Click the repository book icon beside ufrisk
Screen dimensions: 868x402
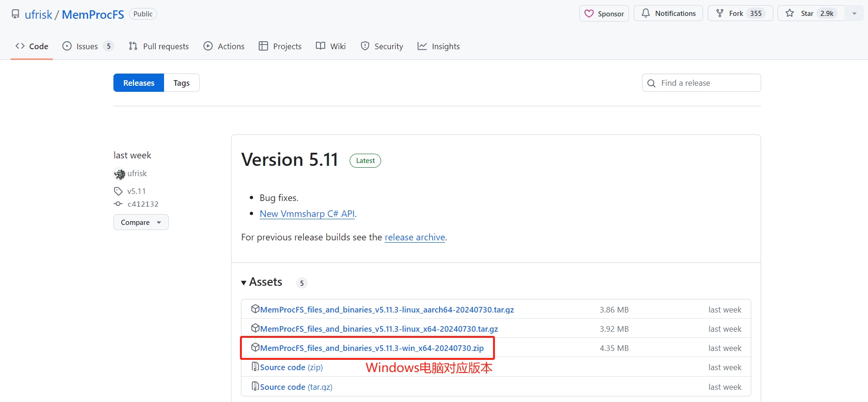coord(15,15)
